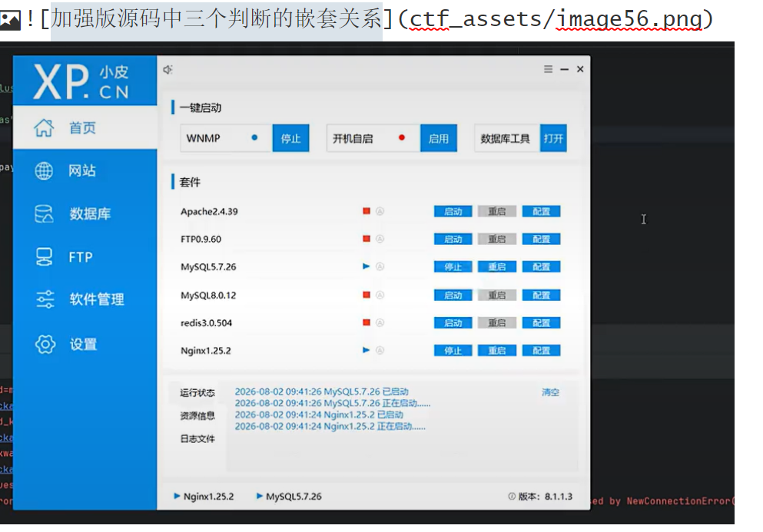Click the image icon before the markdown line
The height and width of the screenshot is (532, 763).
[10, 19]
